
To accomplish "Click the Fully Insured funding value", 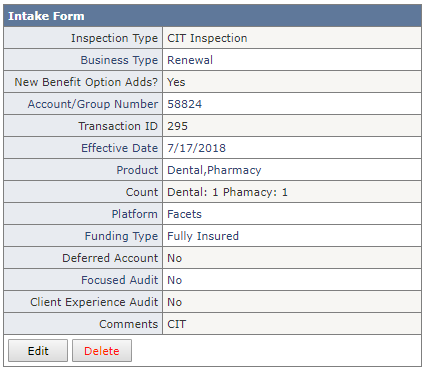I will [203, 236].
